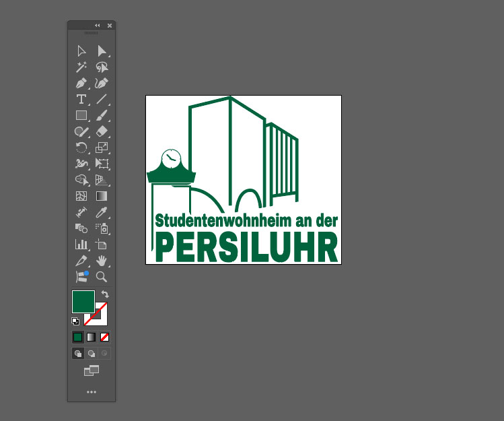This screenshot has width=504, height=421.
Task: Select the Zoom magnifier tool
Action: [102, 277]
